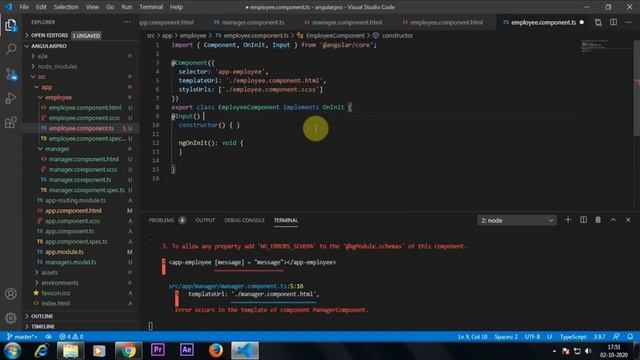Open employee.component.scss in explorer

pos(84,118)
